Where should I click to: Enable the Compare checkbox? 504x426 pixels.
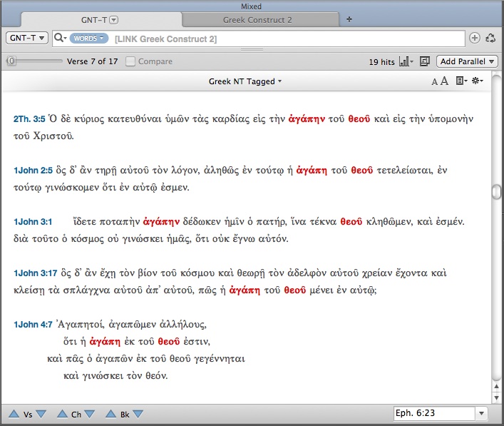pyautogui.click(x=130, y=62)
